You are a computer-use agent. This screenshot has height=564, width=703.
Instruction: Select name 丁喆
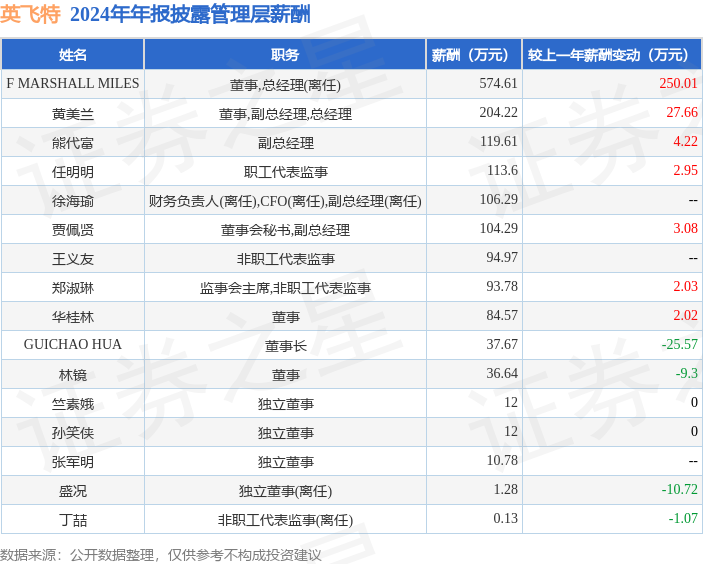73,520
